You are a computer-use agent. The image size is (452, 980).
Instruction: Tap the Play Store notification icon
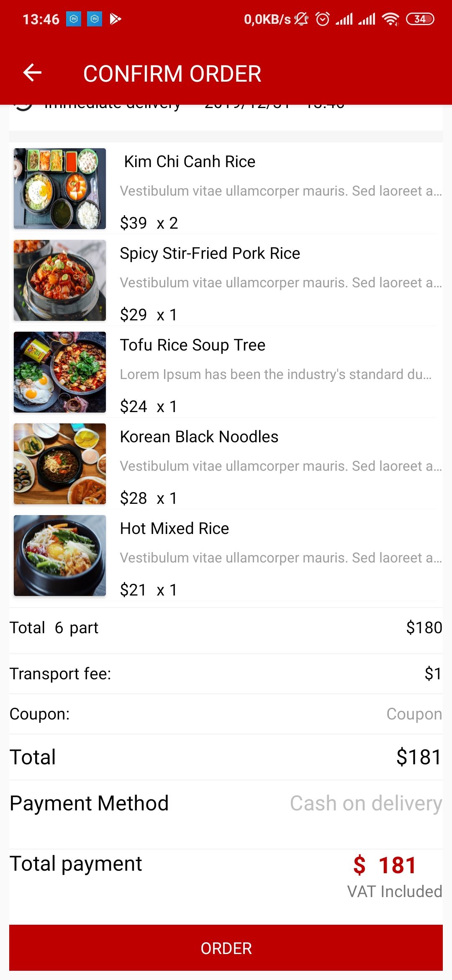(115, 19)
